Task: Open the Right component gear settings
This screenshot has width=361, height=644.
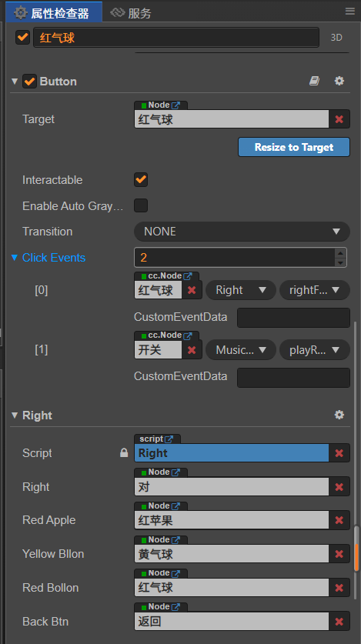Action: [339, 415]
